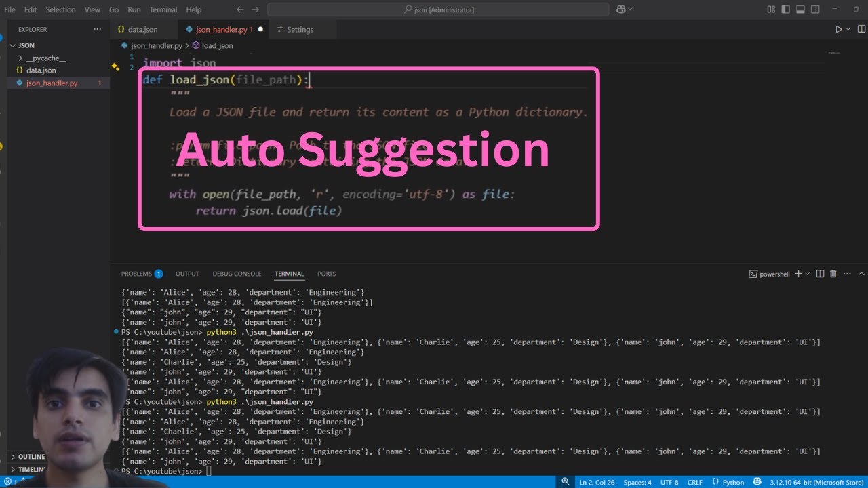The height and width of the screenshot is (488, 868).
Task: Click the zoom magnifier in status bar
Action: (x=565, y=482)
